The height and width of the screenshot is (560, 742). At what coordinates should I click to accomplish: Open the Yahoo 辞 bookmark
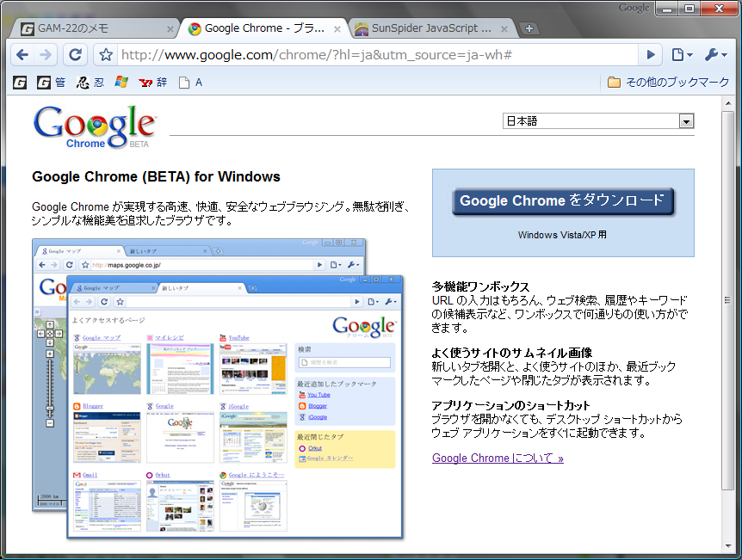153,83
